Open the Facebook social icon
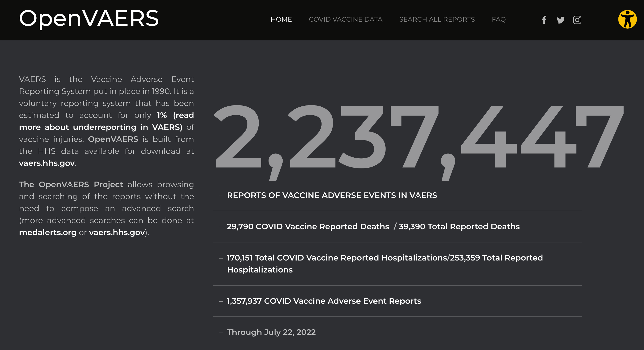The width and height of the screenshot is (644, 350). pyautogui.click(x=544, y=20)
